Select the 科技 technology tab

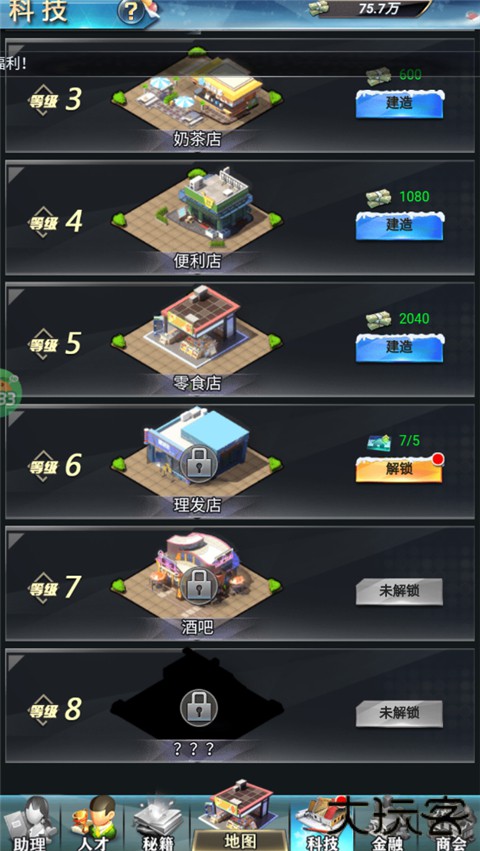[x=321, y=823]
